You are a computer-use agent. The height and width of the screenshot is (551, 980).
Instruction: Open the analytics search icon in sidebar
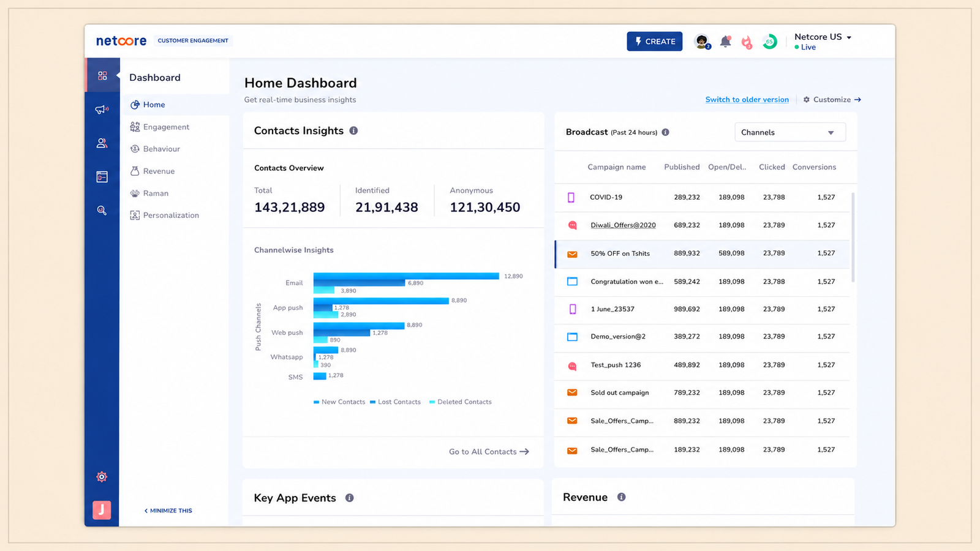point(102,211)
